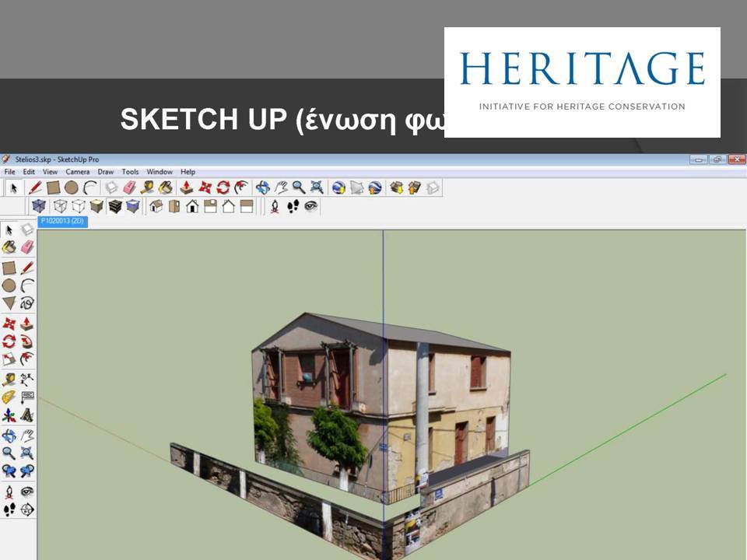Screen dimensions: 747x560
Task: Click the title text 'Stelios3.skp - SketchUp Pro'
Action: pos(57,159)
